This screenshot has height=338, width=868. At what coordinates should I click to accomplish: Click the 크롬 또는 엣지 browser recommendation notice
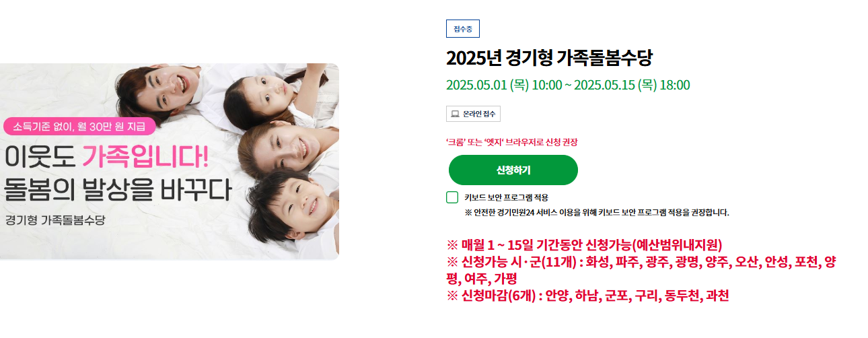[512, 142]
